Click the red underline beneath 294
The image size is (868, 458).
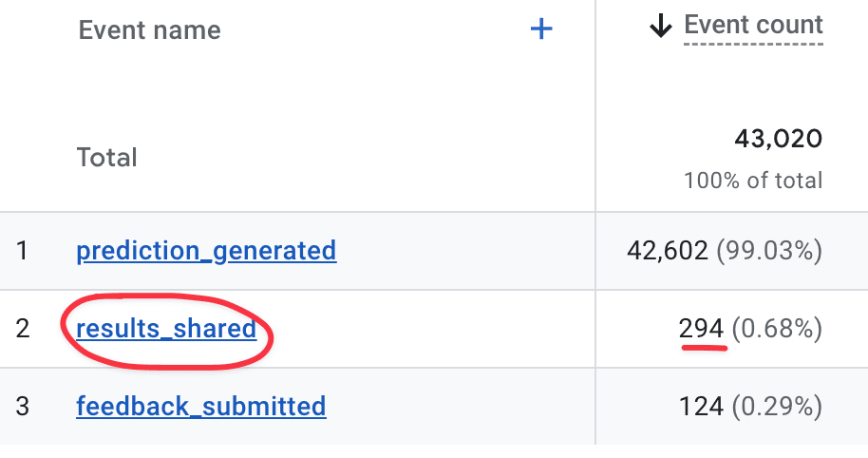(704, 348)
